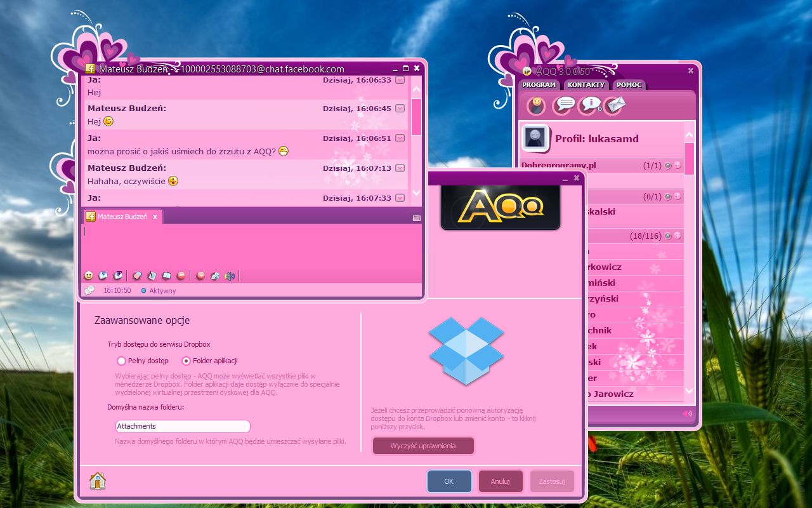The height and width of the screenshot is (508, 812).
Task: Toggle chat sound with the speaker icon
Action: click(230, 276)
